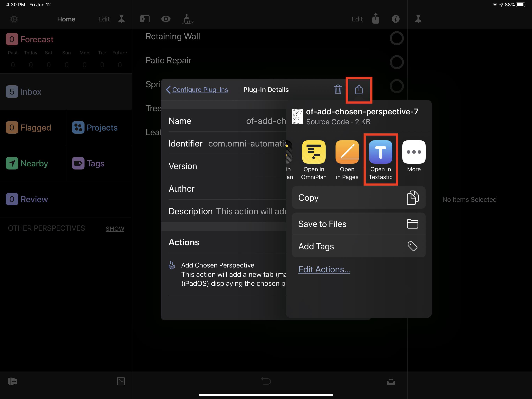Tap the share/export icon in plug-in details
This screenshot has height=399, width=532.
pyautogui.click(x=358, y=89)
